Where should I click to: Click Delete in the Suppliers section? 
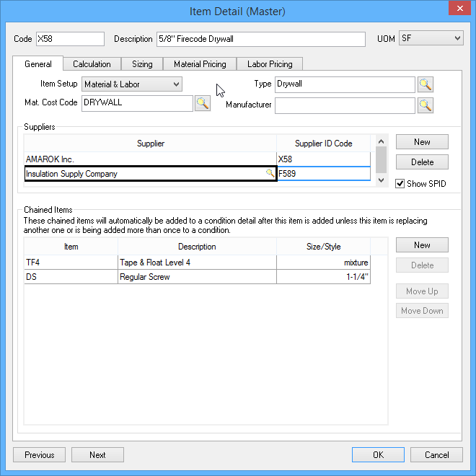click(422, 162)
